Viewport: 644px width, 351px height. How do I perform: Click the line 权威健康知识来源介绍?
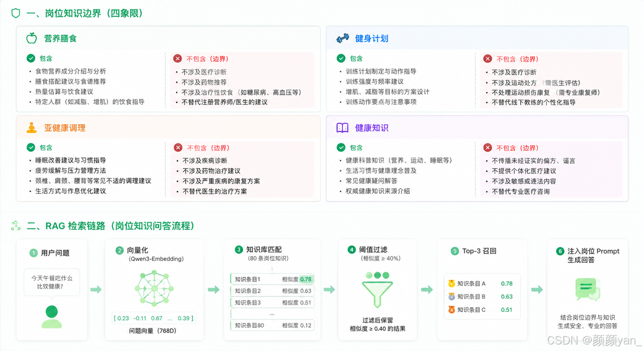click(378, 191)
